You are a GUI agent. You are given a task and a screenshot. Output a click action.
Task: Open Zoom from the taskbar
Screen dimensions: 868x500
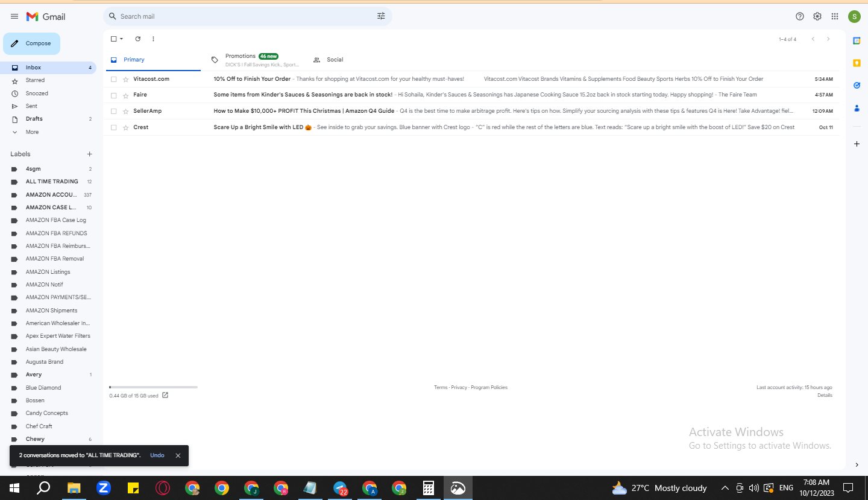(x=104, y=487)
